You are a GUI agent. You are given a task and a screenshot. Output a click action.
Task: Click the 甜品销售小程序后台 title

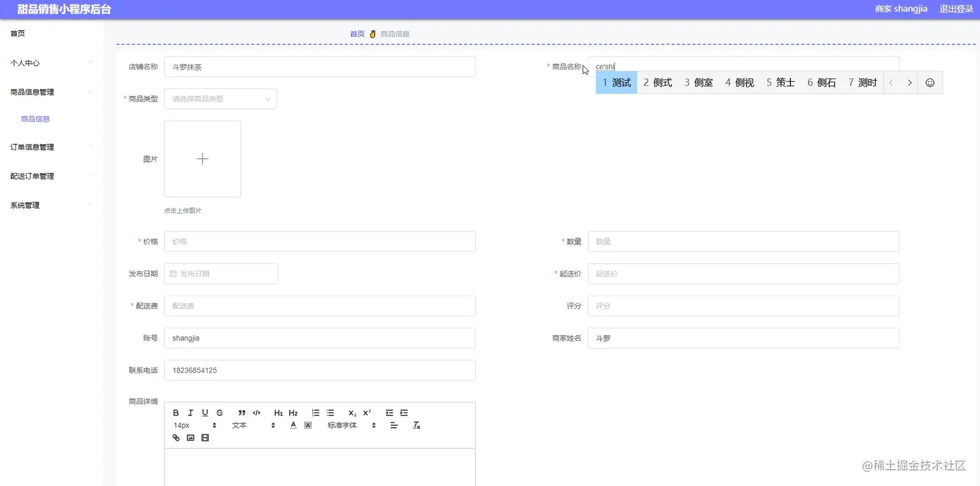pyautogui.click(x=64, y=9)
